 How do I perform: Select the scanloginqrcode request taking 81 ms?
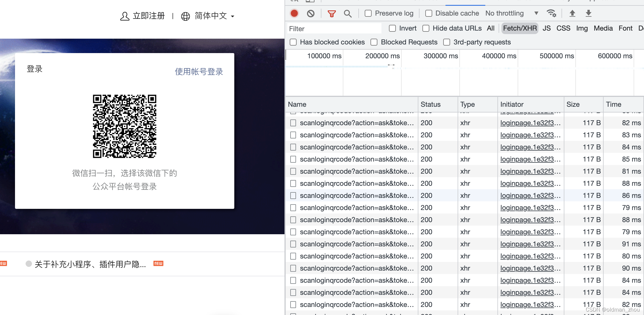[x=357, y=171]
